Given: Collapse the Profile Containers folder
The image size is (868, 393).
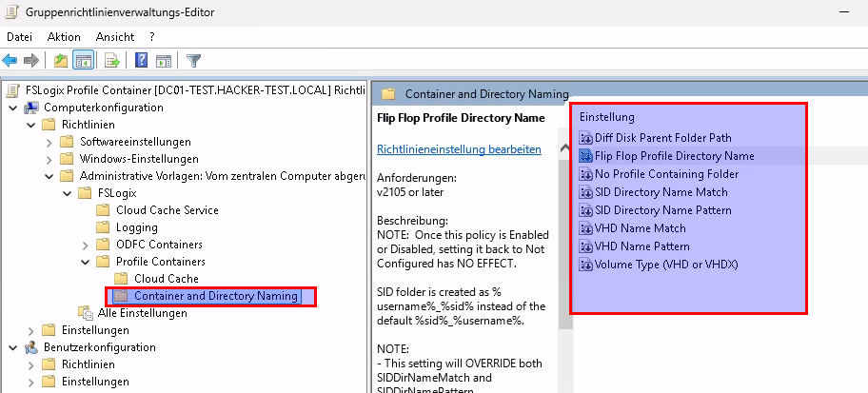Looking at the screenshot, I should click(84, 262).
